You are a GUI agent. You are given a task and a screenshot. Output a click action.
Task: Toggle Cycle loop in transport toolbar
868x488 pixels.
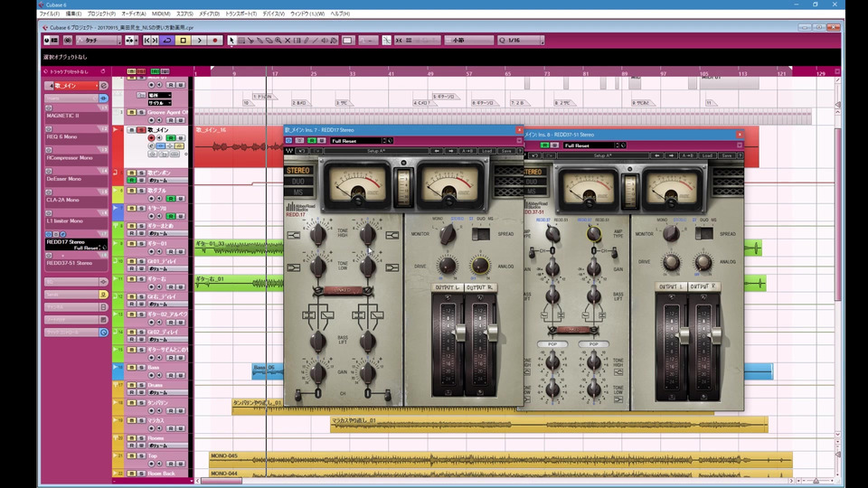tap(166, 41)
